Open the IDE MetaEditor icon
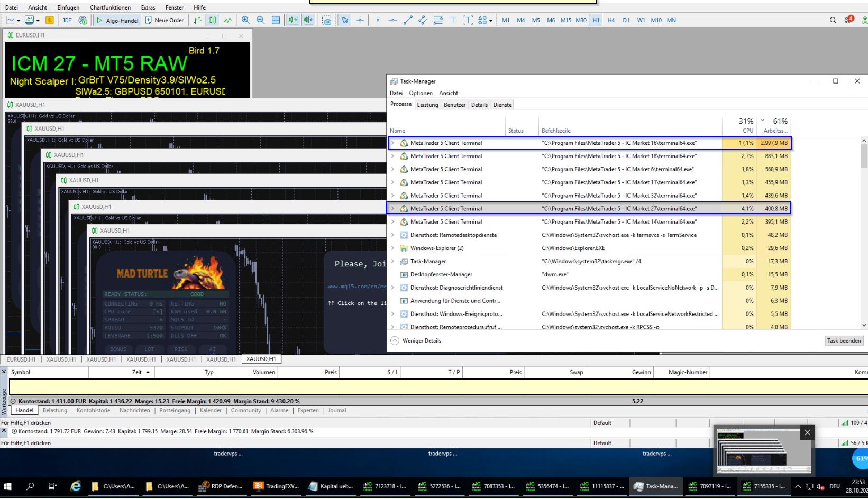The height and width of the screenshot is (499, 868). click(67, 20)
